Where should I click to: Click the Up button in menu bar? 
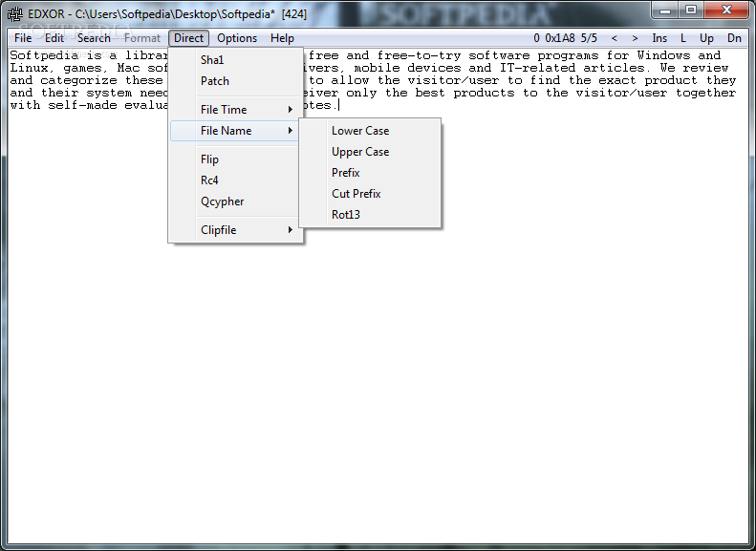pyautogui.click(x=707, y=38)
